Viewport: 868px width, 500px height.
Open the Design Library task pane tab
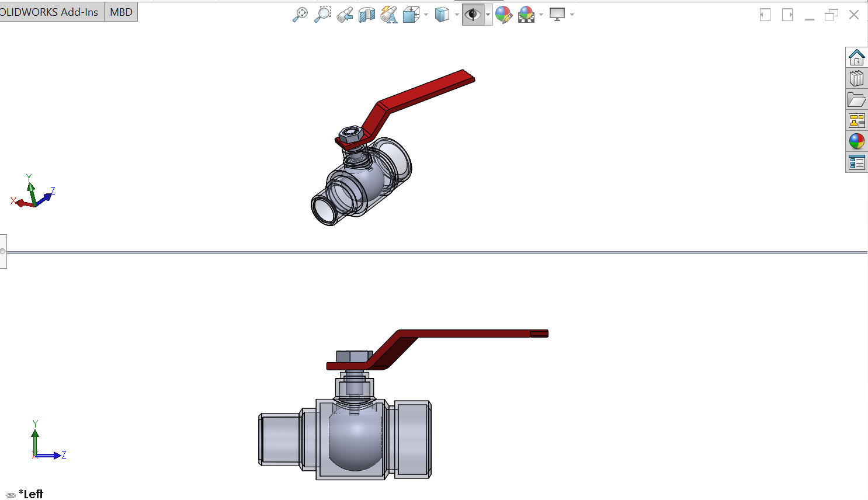pos(856,78)
